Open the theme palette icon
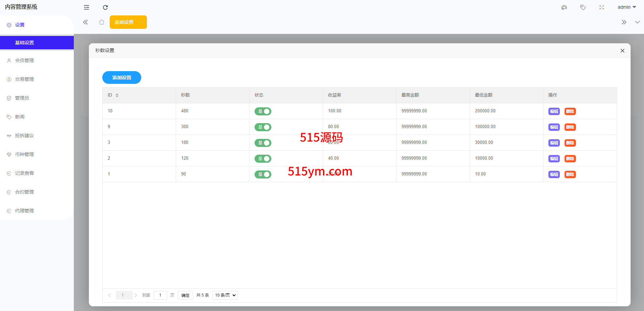 tap(564, 7)
